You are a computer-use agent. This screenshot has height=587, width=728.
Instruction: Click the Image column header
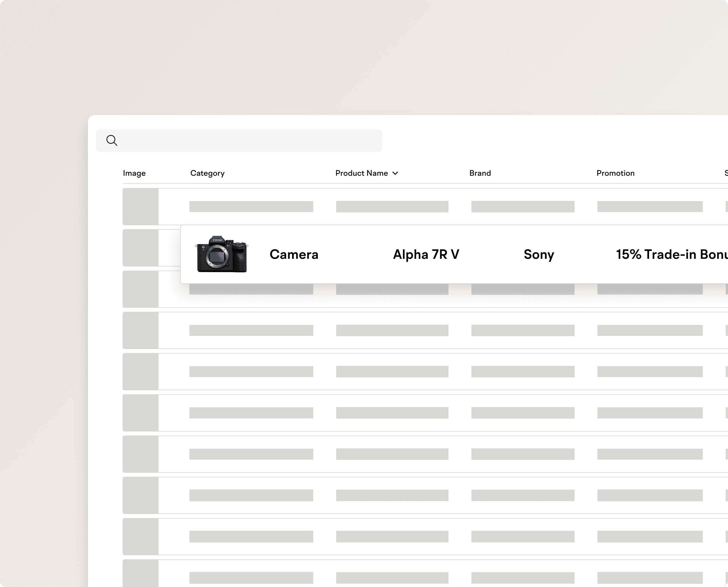pyautogui.click(x=134, y=173)
